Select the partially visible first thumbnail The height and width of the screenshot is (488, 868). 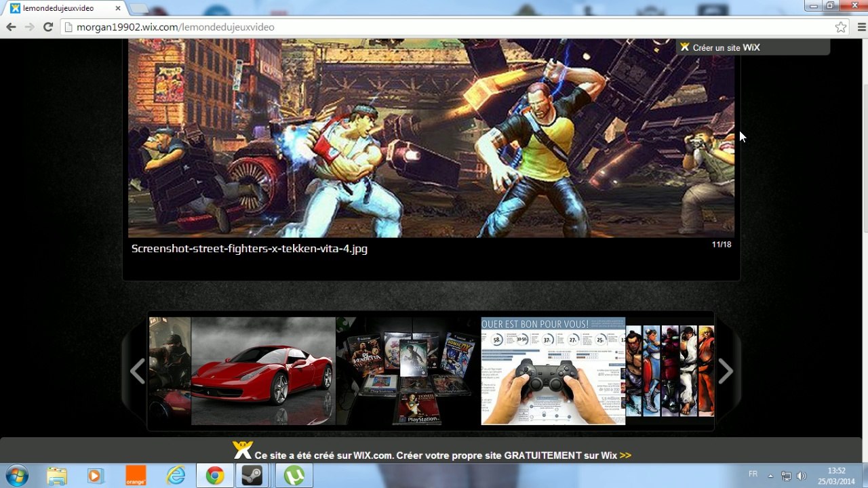coord(170,371)
